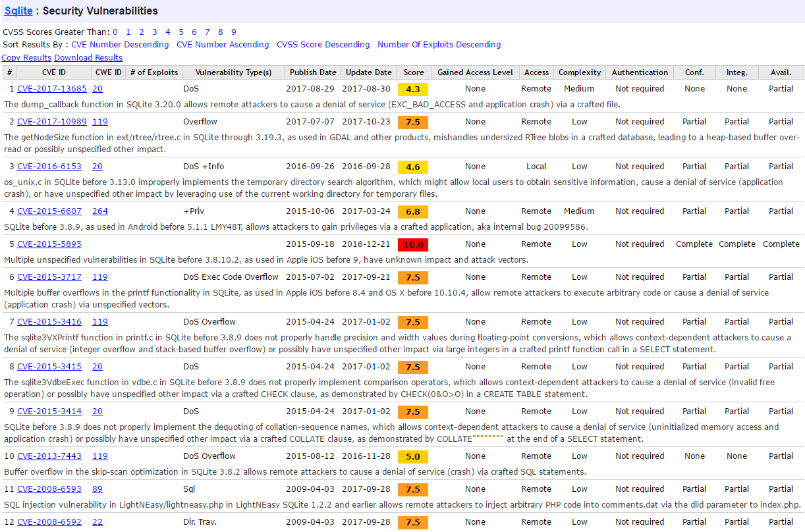805x532 pixels.
Task: Click the Authentication column header
Action: (640, 72)
